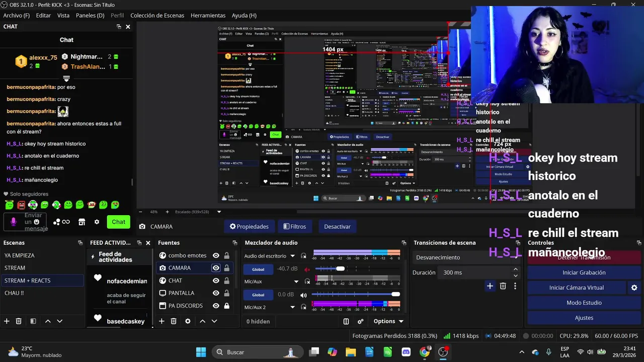
Task: Hide the PANTALLA source
Action: [216, 293]
